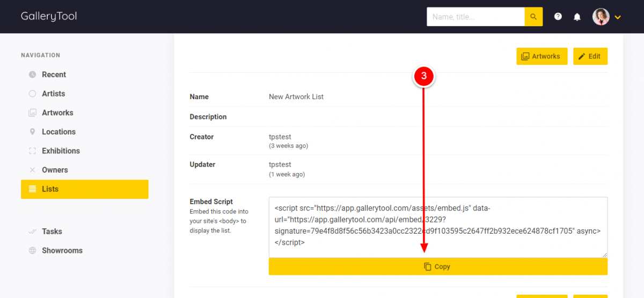Click inside the embed script textarea

(438, 227)
